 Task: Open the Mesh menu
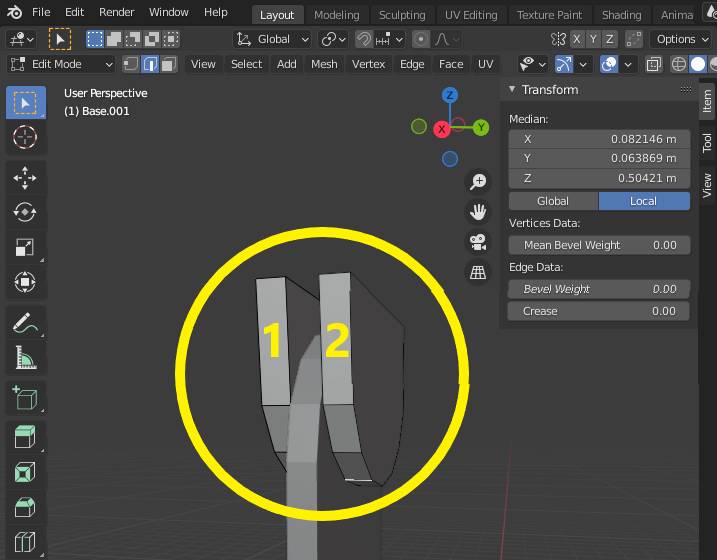coord(324,64)
